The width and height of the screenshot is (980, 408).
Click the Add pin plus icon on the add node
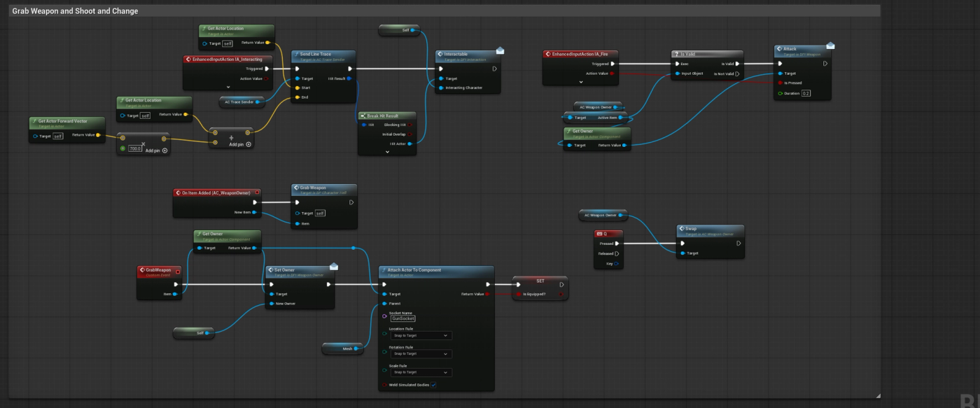pos(248,144)
